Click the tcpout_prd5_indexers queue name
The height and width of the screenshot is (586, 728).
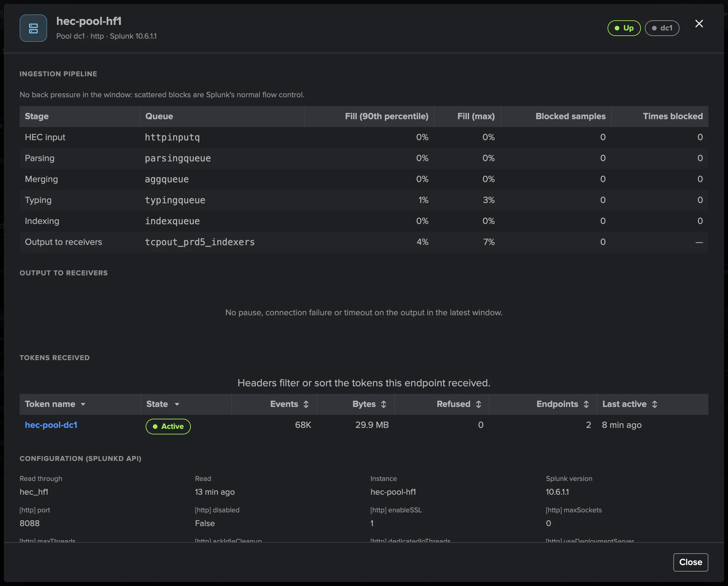[x=200, y=242]
